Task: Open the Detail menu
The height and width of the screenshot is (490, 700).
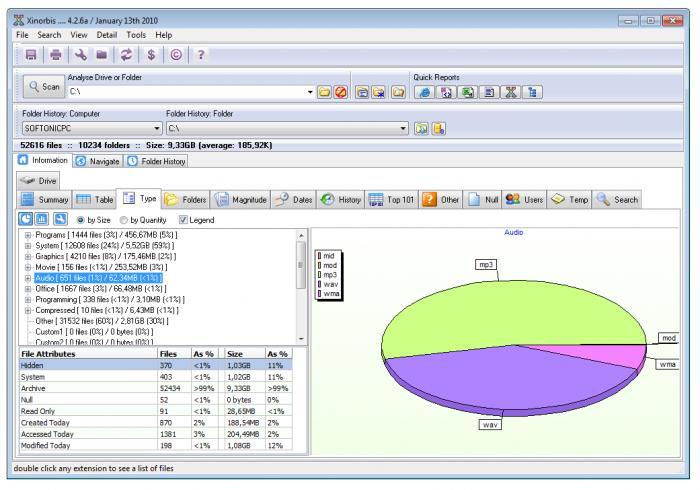Action: click(x=107, y=35)
